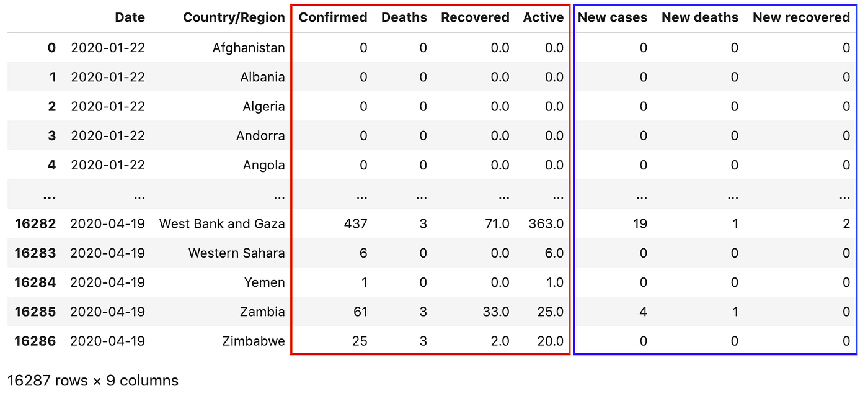Viewport: 868px width, 401px height.
Task: Click the Zambia confirmed value 61
Action: 359,312
